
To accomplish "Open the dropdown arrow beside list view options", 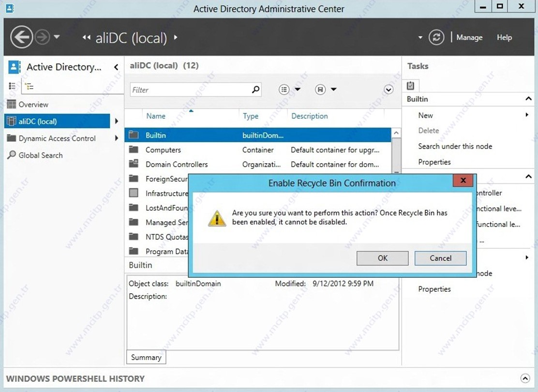I will pyautogui.click(x=298, y=89).
